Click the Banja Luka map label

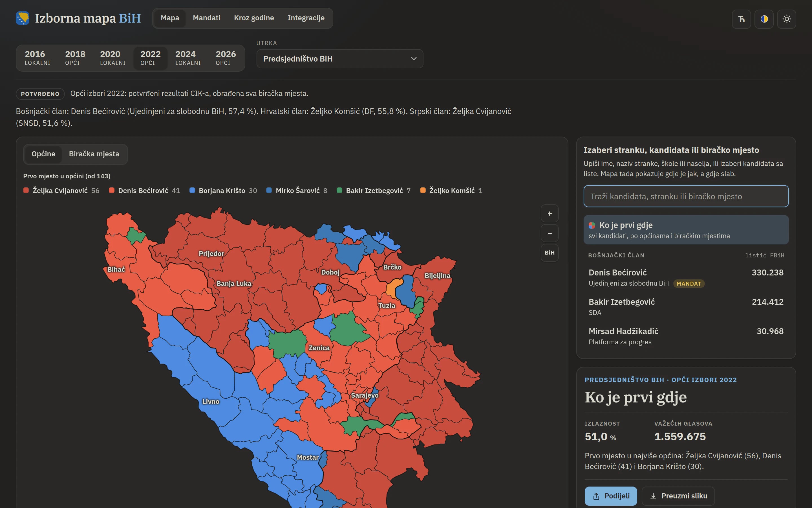click(234, 284)
